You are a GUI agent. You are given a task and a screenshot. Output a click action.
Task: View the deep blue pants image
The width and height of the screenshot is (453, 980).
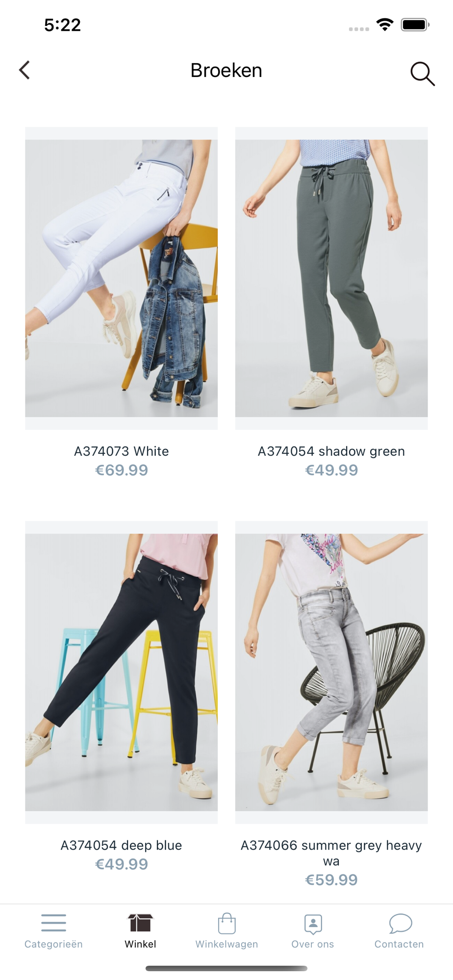point(121,672)
